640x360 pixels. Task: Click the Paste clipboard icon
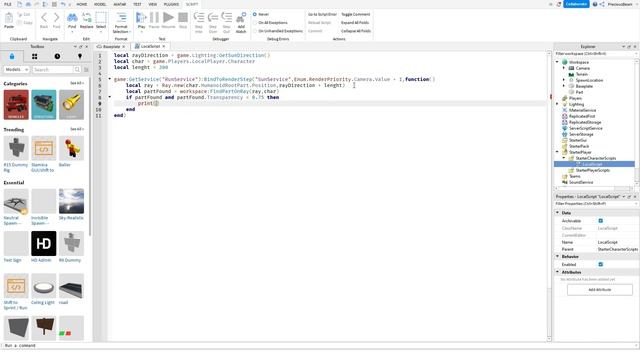pos(9,18)
